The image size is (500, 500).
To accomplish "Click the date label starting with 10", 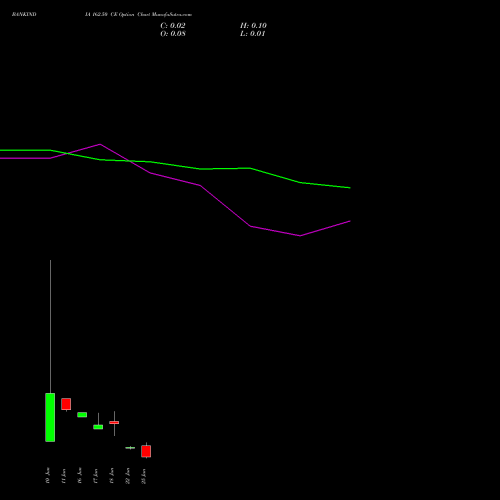I will (48, 476).
